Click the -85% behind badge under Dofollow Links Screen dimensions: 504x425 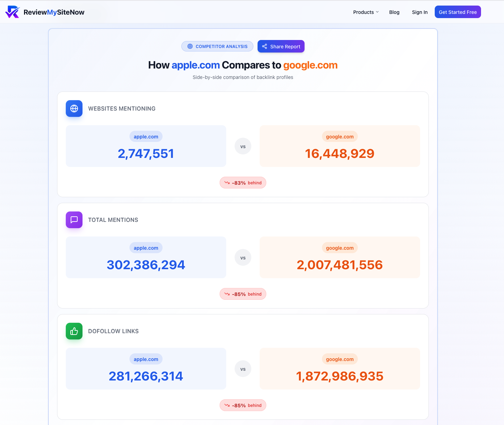(x=243, y=405)
